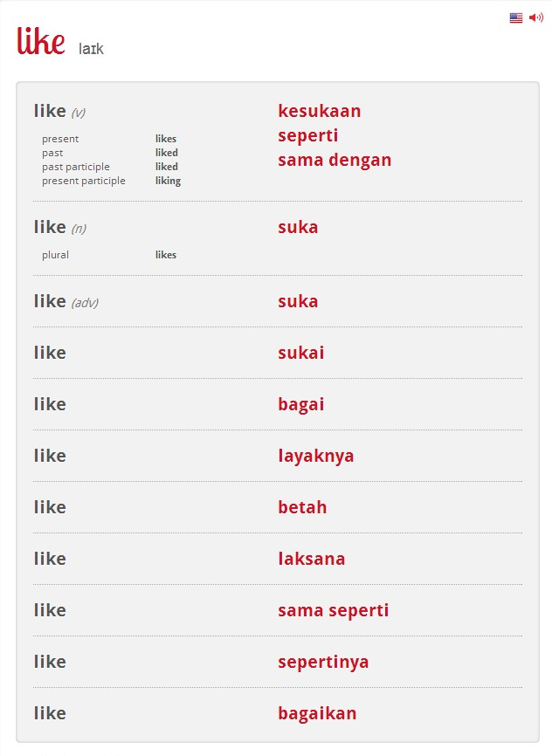Open the "sukai" translation
Image resolution: width=552 pixels, height=756 pixels.
300,353
